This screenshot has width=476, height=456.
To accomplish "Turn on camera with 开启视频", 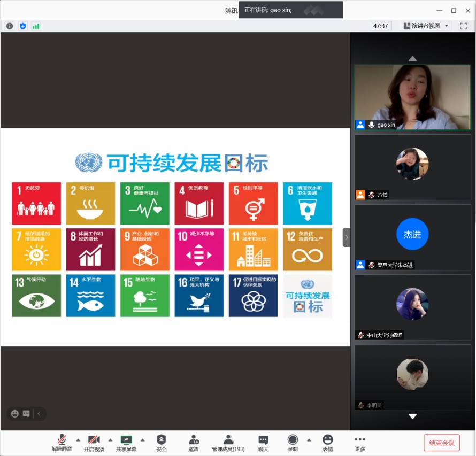I will [x=94, y=443].
